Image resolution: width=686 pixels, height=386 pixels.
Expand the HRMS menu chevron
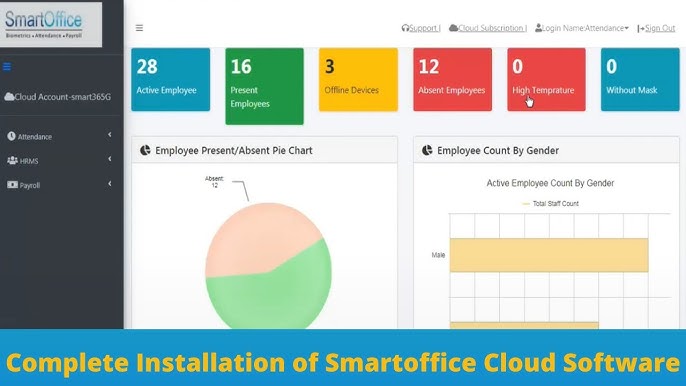point(110,159)
